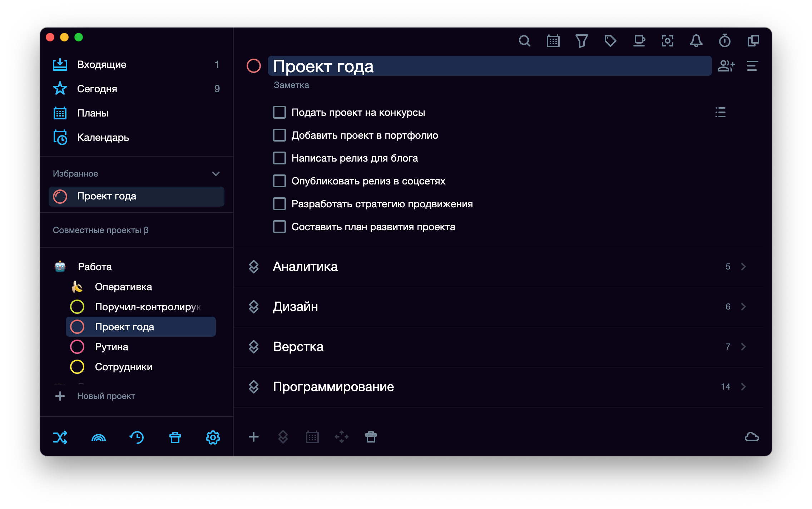The image size is (812, 509).
Task: Open Входящие in sidebar
Action: [137, 65]
